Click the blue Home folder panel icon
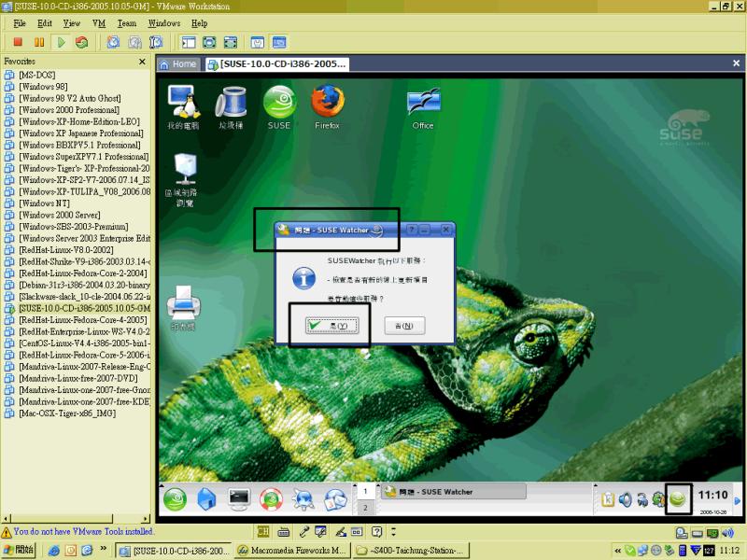The width and height of the screenshot is (747, 560). click(206, 499)
